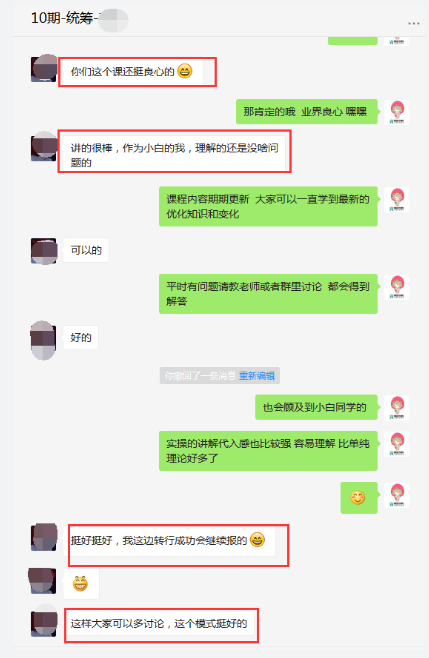Viewport: 429px width, 658px height.
Task: Click the chat title 10期-统筹
Action: coord(62,18)
